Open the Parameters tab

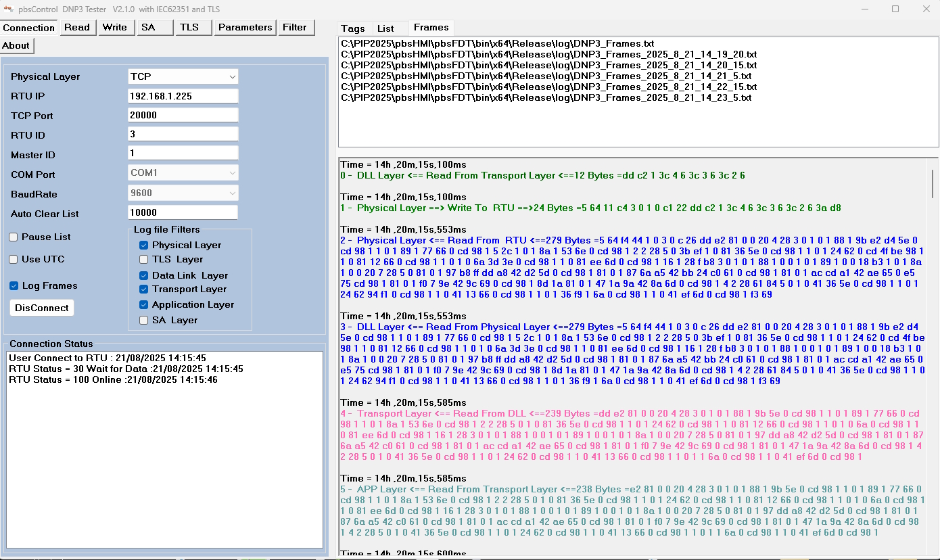(244, 28)
